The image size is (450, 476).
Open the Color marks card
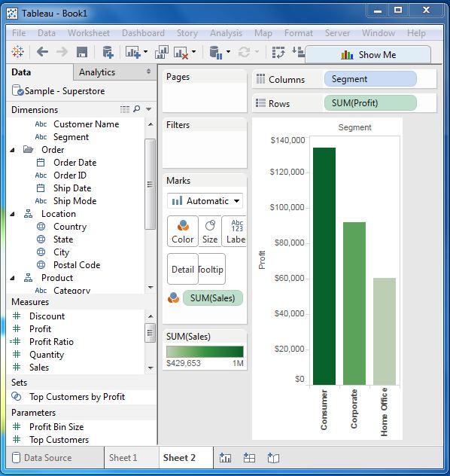[x=183, y=231]
